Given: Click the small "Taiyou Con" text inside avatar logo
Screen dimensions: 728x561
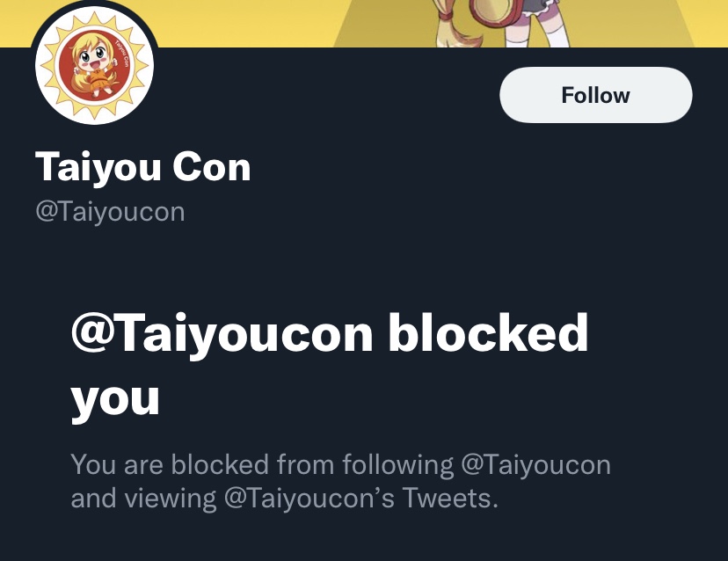Looking at the screenshot, I should 122,54.
